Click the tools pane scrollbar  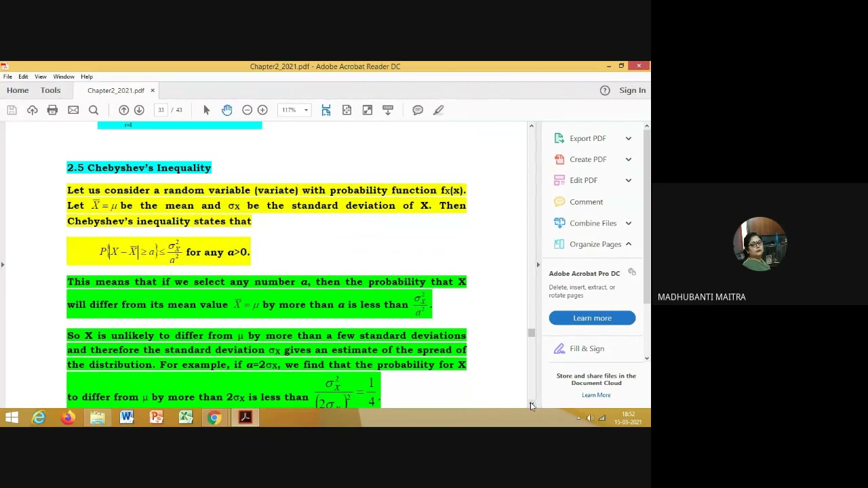pyautogui.click(x=646, y=217)
